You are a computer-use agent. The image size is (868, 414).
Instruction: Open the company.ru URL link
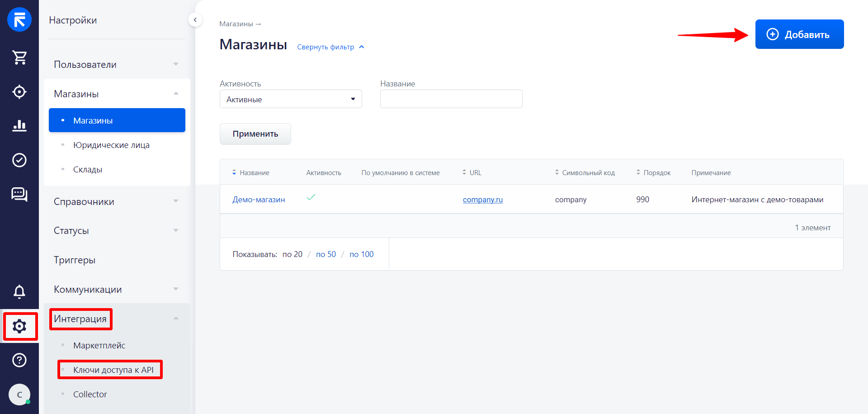482,200
